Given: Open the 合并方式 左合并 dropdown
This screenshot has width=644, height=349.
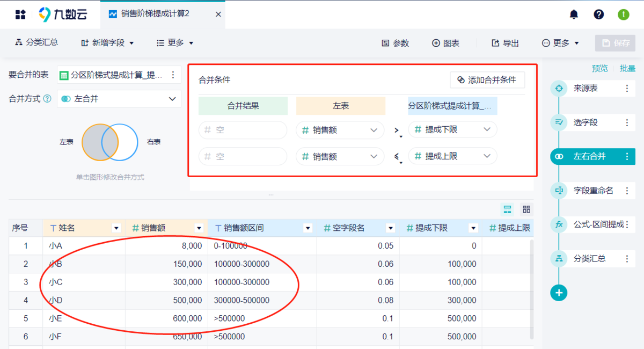Looking at the screenshot, I should (x=119, y=99).
